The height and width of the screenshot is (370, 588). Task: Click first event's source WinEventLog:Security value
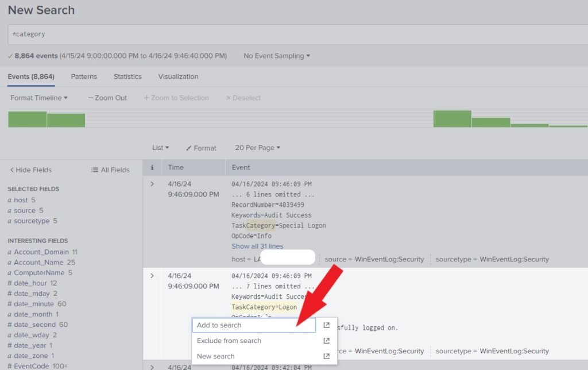(389, 259)
